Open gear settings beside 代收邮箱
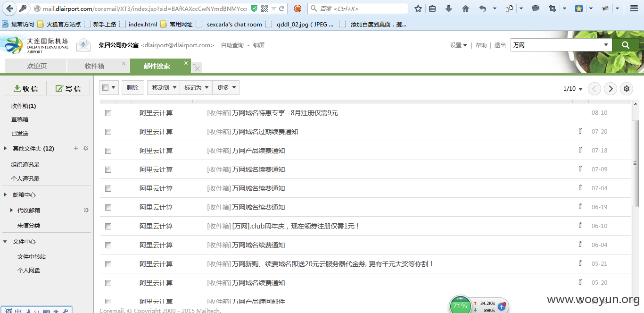 (86, 210)
